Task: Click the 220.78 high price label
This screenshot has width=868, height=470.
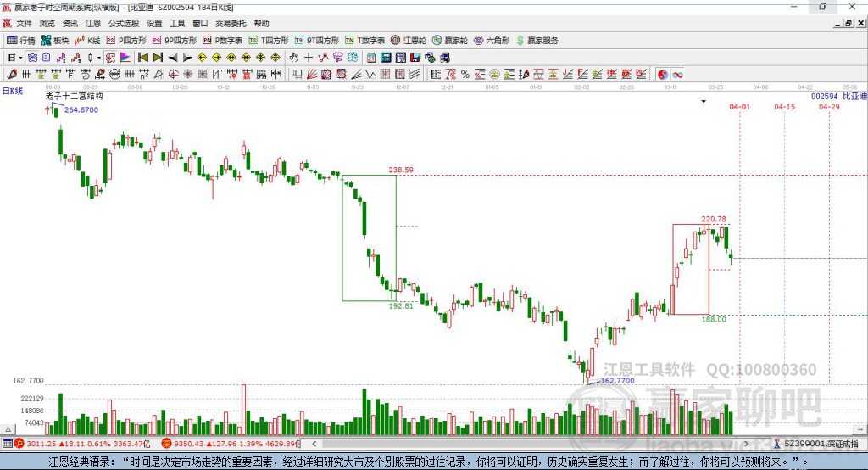Action: (x=714, y=219)
